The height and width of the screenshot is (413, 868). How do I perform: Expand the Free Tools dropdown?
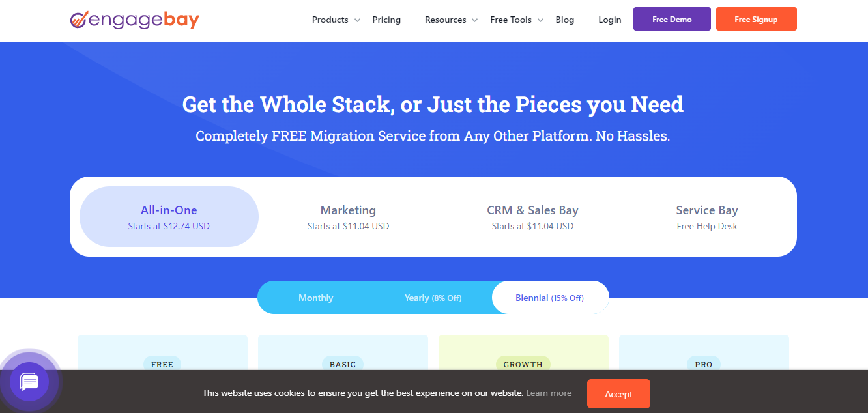tap(516, 20)
